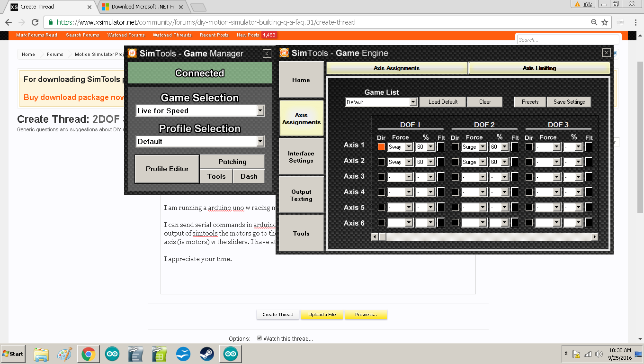Open the Action Center flag icon
Viewport: 644px width, 364px height.
click(x=577, y=354)
